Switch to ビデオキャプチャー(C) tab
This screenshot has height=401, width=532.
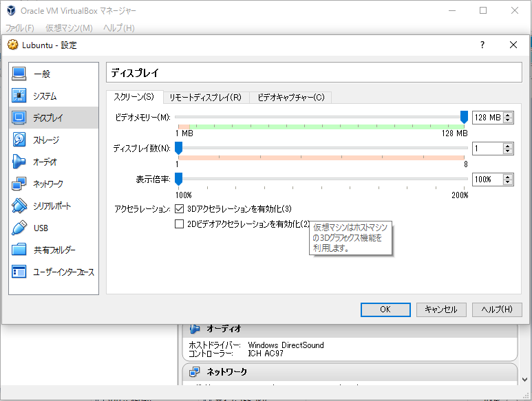(x=290, y=98)
